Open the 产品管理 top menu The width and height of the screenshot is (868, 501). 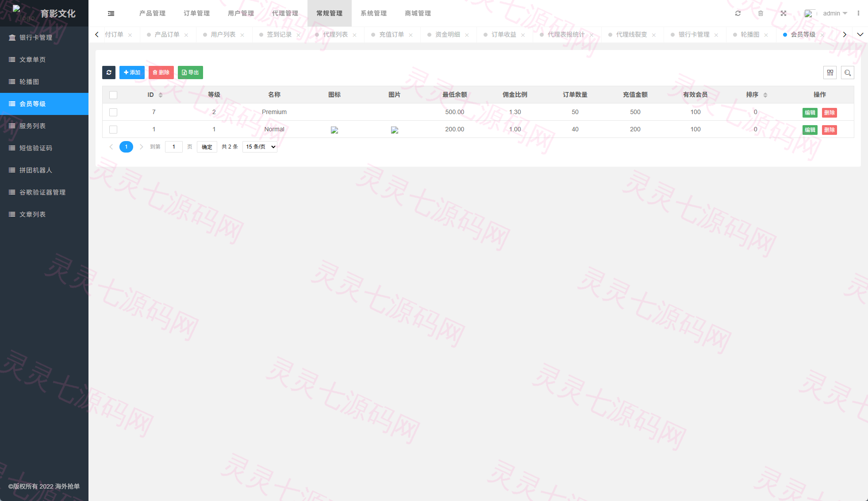(153, 13)
